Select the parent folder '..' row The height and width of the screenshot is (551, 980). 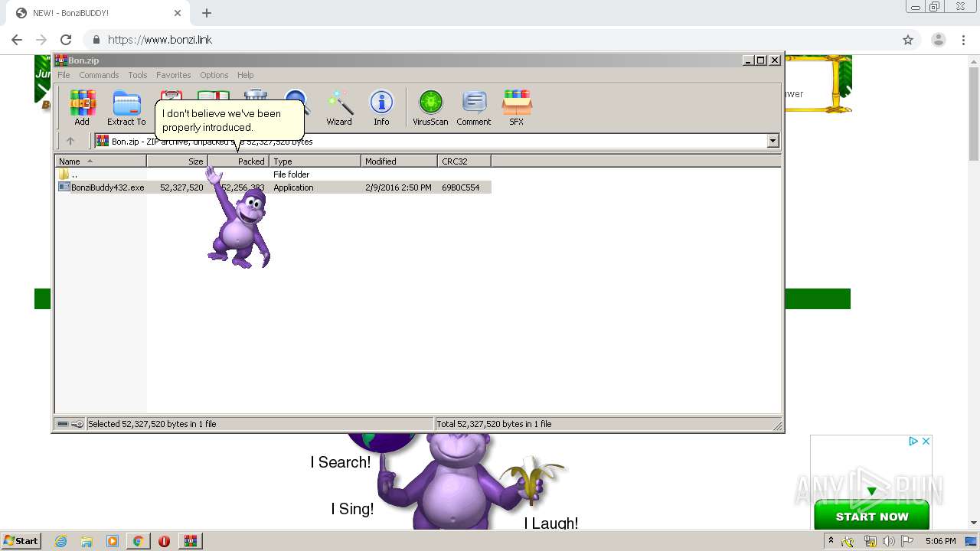point(274,174)
